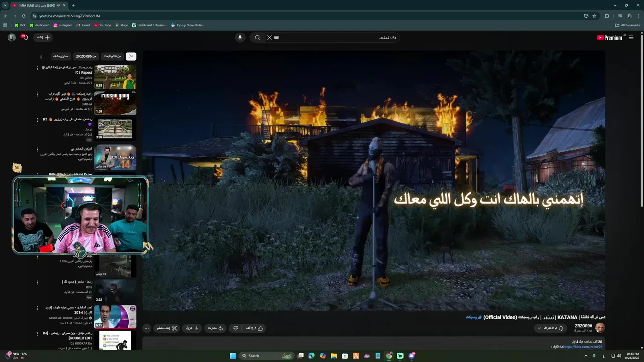This screenshot has width=644, height=362.
Task: Bookmark this page with the star icon
Action: click(x=594, y=16)
